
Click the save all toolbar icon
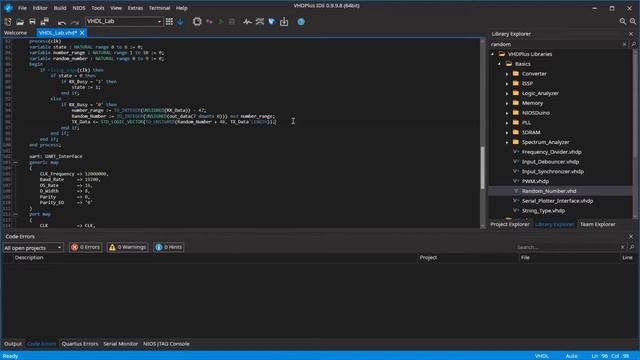pyautogui.click(x=44, y=22)
